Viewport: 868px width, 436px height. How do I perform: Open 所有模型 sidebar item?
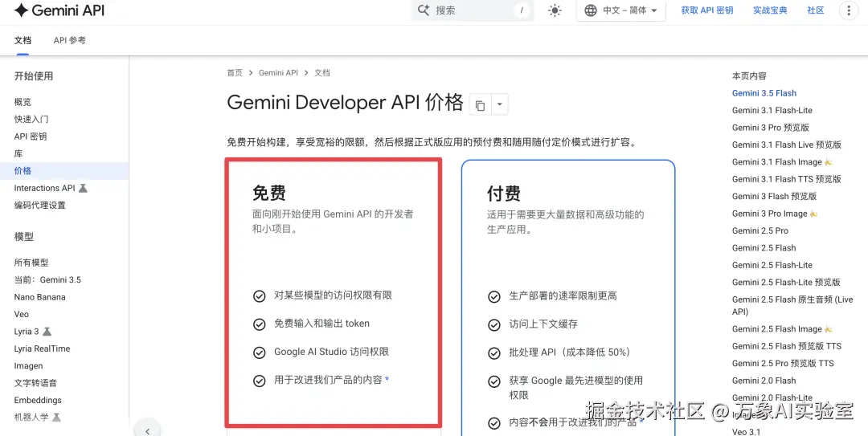coord(31,263)
